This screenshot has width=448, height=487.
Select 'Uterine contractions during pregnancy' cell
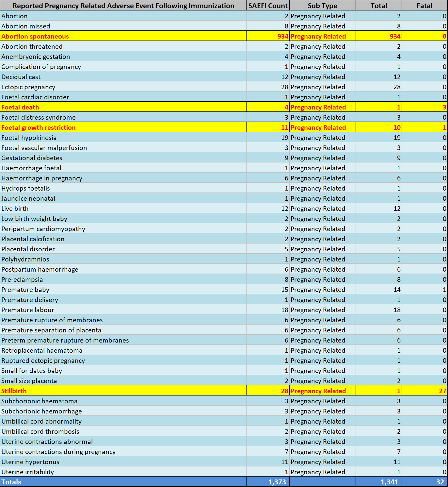[123, 452]
